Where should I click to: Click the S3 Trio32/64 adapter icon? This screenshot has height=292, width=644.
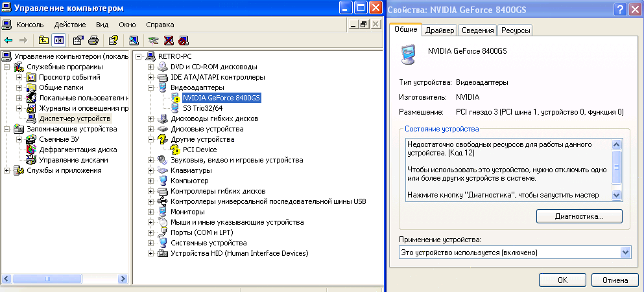[x=175, y=108]
